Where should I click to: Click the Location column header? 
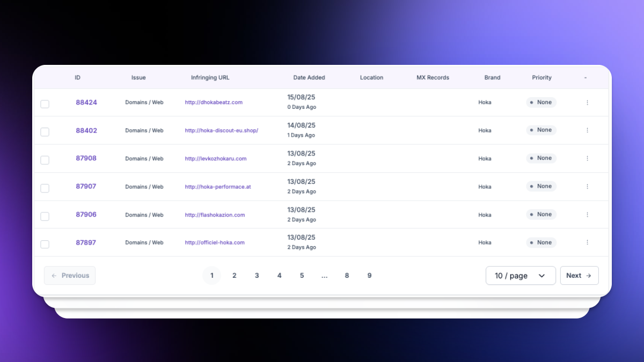(x=371, y=78)
